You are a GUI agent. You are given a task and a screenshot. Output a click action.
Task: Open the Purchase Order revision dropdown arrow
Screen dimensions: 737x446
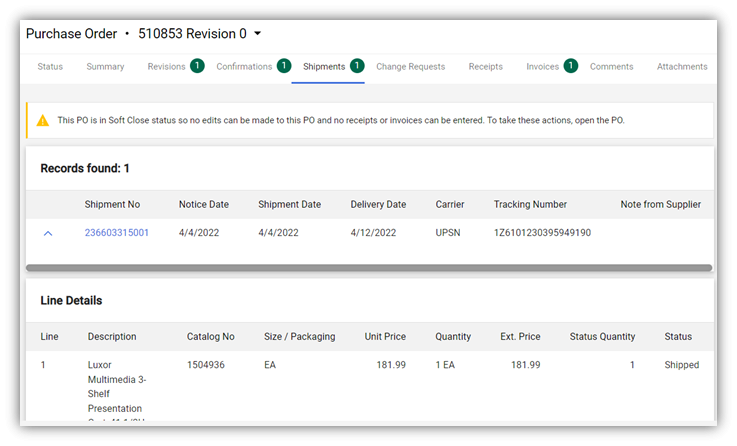click(x=258, y=34)
